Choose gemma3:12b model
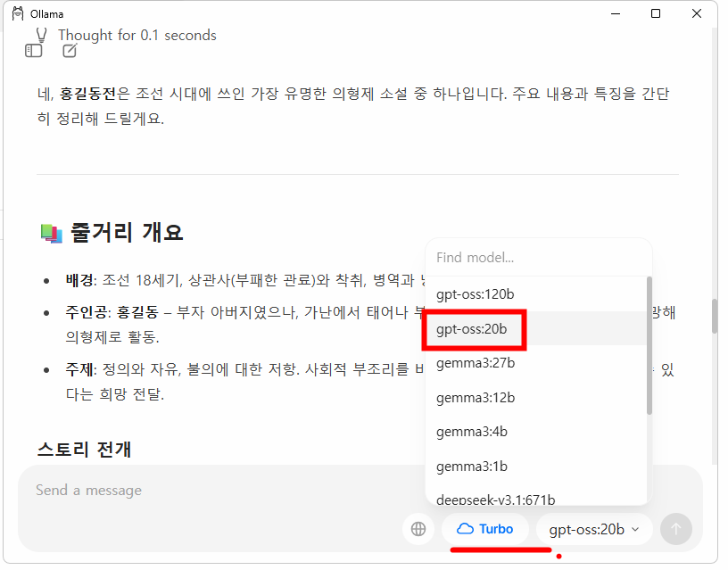 (536, 398)
